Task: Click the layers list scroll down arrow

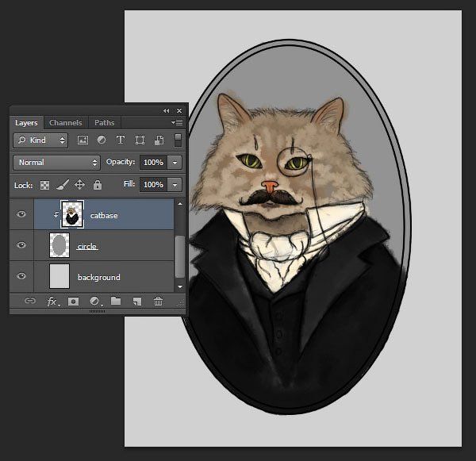Action: 180,286
